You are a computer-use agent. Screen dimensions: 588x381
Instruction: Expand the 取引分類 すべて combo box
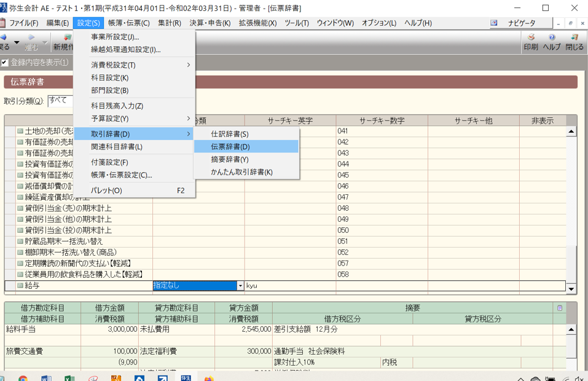(60, 100)
